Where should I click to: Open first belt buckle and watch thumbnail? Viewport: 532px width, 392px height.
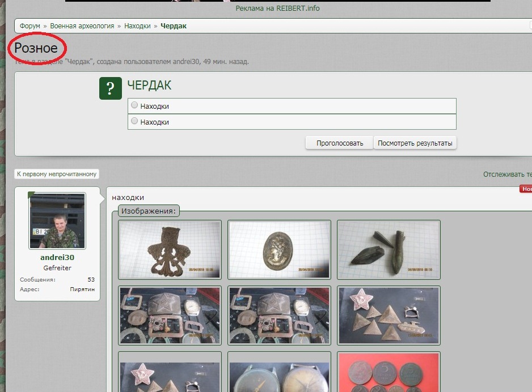169,316
